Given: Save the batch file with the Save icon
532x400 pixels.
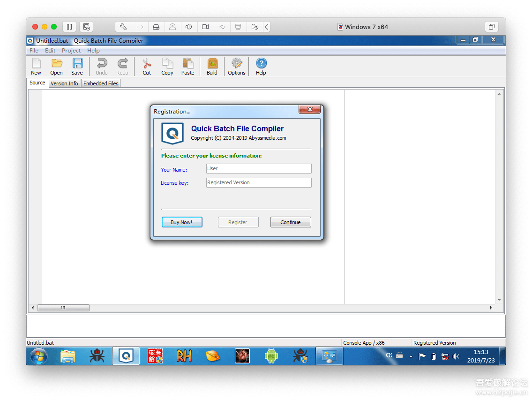Looking at the screenshot, I should click(77, 66).
